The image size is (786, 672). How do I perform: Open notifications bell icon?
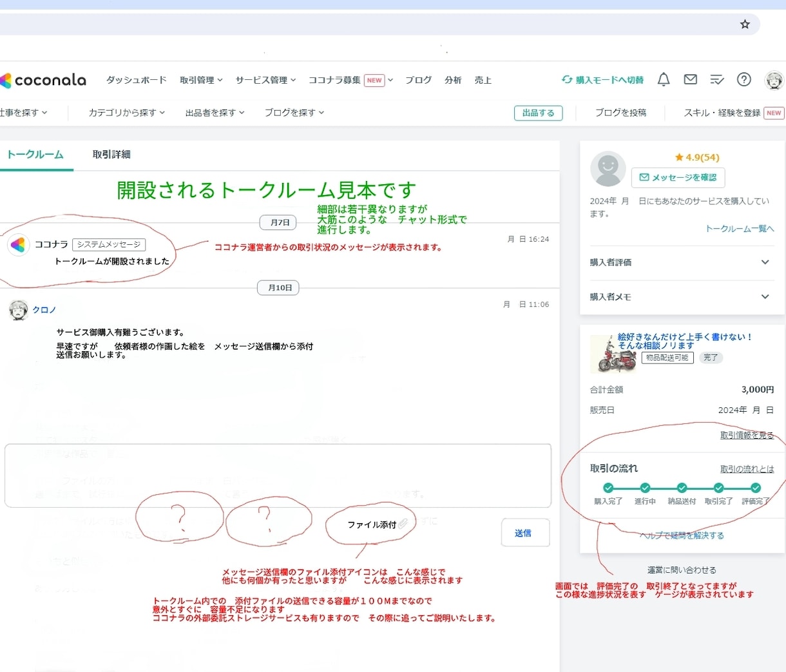(x=664, y=79)
